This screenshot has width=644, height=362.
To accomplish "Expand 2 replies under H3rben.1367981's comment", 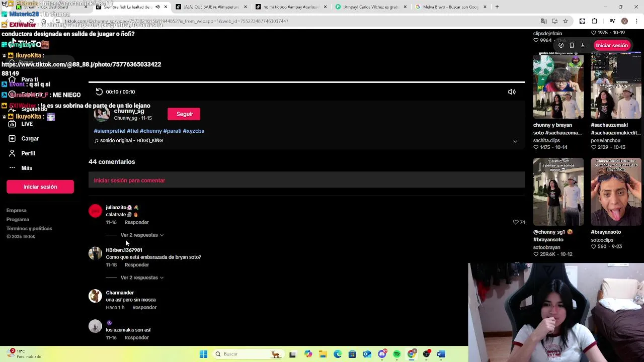I will point(142,278).
